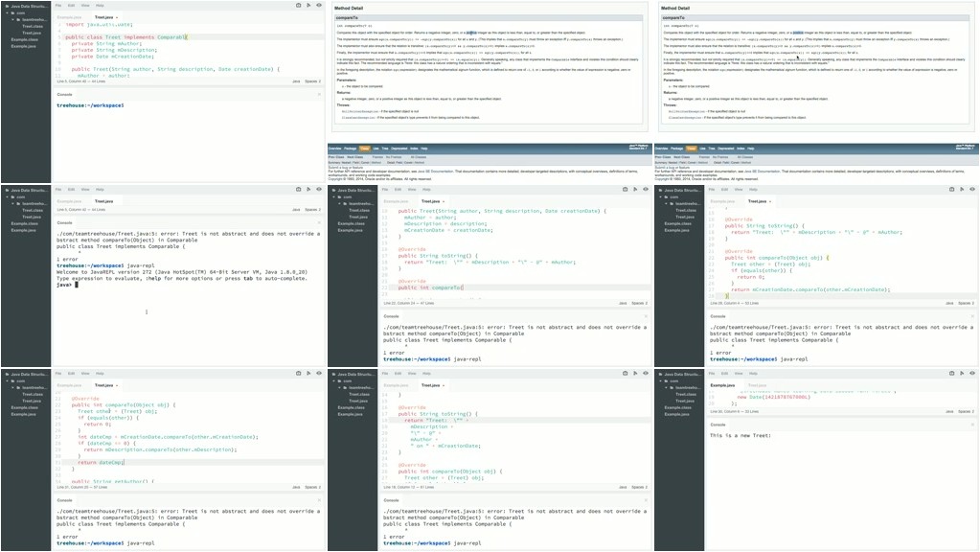Open View menu in dateCmp frame

point(85,373)
